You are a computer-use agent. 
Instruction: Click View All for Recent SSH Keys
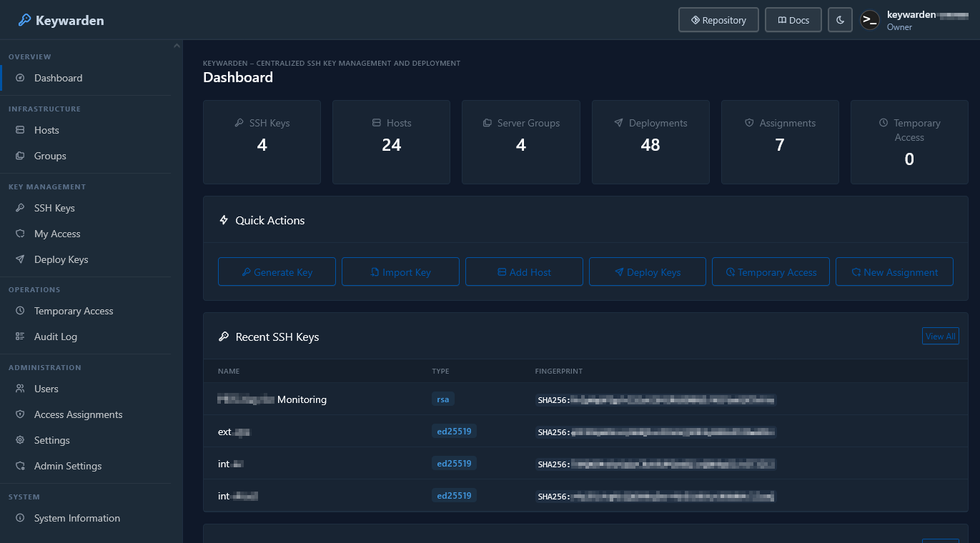coord(941,337)
